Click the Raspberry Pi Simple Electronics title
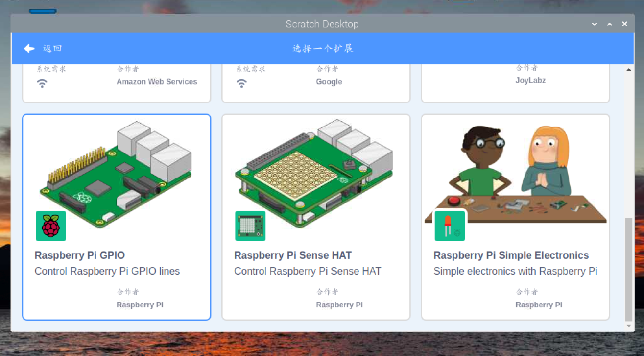644x356 pixels. (511, 255)
